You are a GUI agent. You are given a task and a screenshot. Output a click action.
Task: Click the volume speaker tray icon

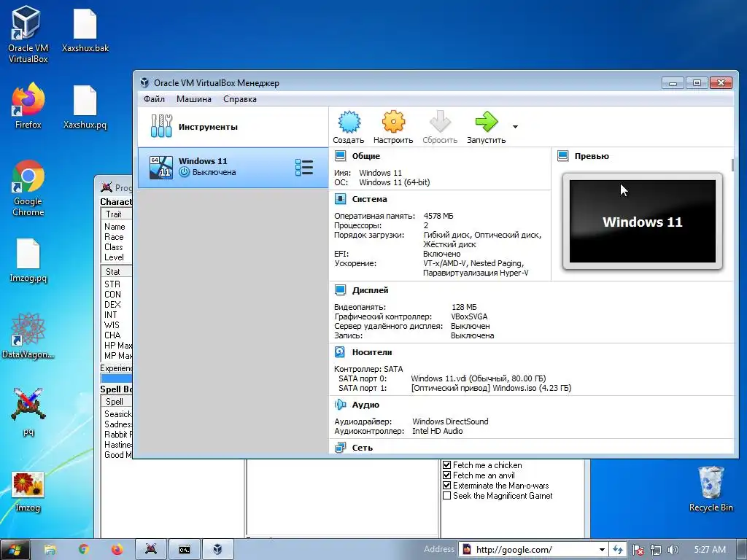pyautogui.click(x=673, y=550)
